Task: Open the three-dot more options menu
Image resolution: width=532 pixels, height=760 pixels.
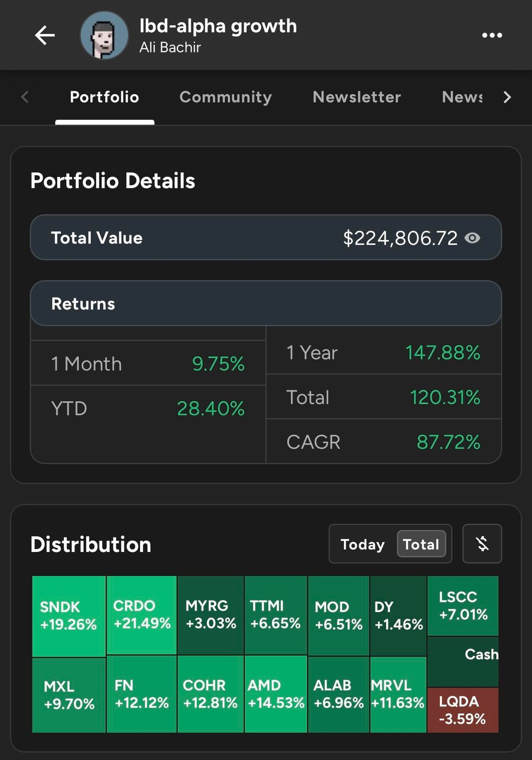Action: click(x=492, y=35)
